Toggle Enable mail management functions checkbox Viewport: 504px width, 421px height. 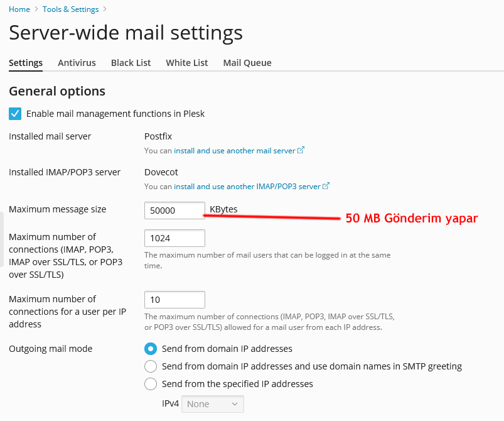(x=15, y=114)
